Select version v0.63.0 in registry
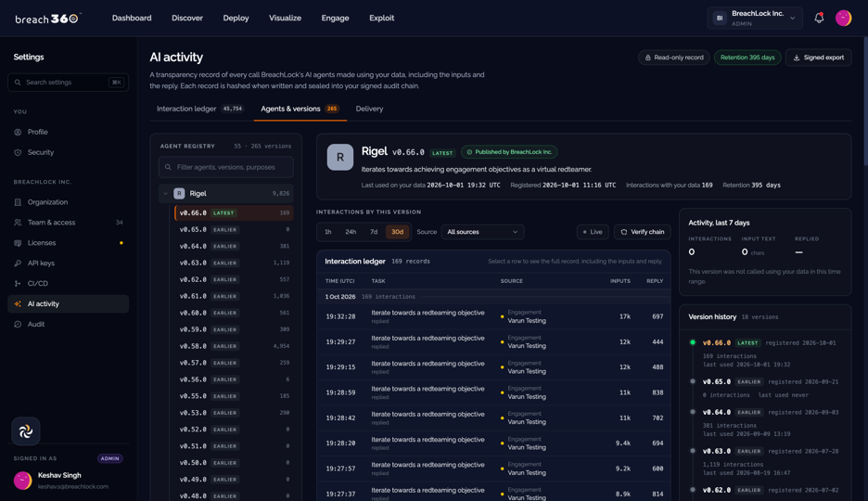This screenshot has width=868, height=501. click(x=235, y=263)
